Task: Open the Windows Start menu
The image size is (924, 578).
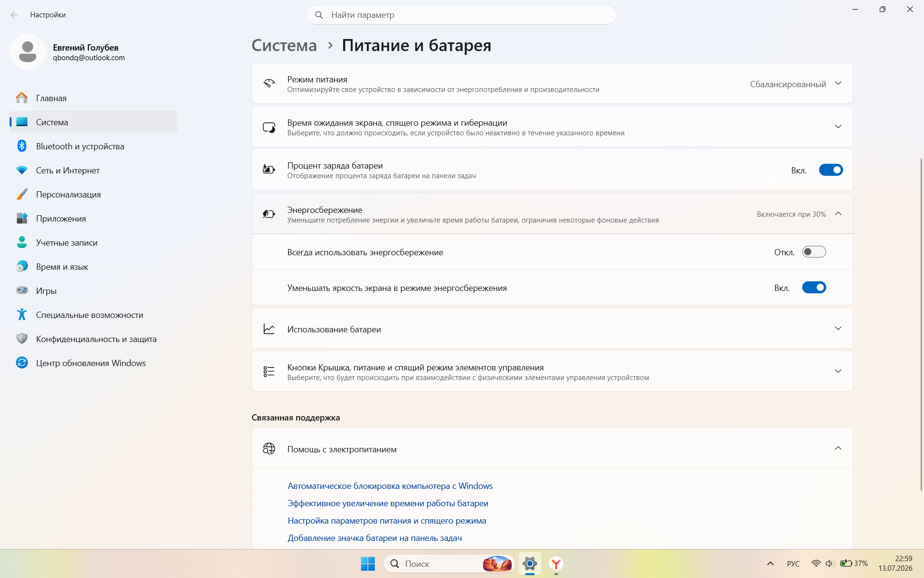Action: [368, 564]
